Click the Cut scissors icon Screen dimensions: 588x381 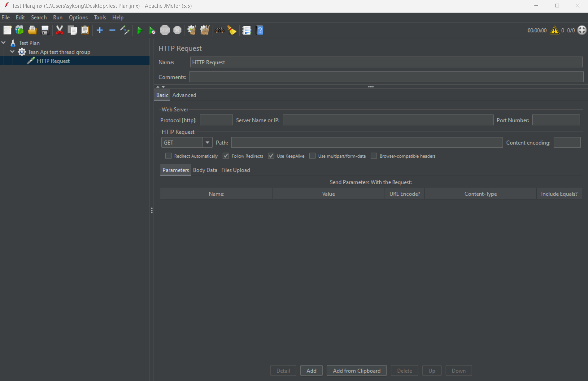(x=59, y=30)
